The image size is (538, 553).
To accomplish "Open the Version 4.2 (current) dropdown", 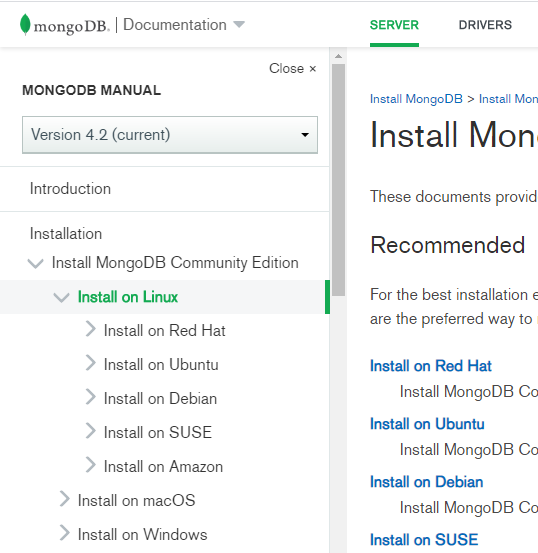I will [x=170, y=135].
